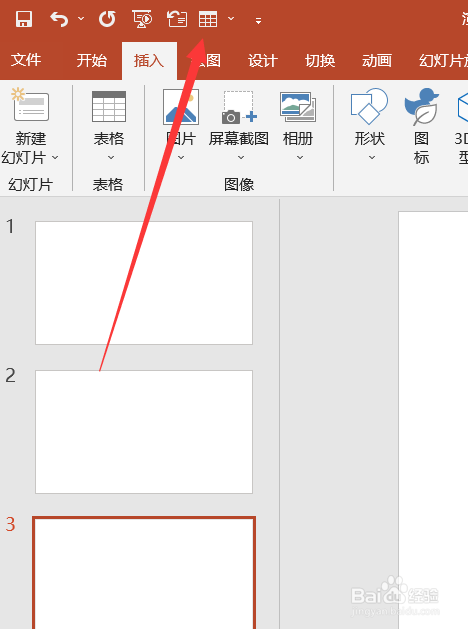Expand the 图片 dropdown chevron
Screen dimensions: 468x629
(x=181, y=157)
